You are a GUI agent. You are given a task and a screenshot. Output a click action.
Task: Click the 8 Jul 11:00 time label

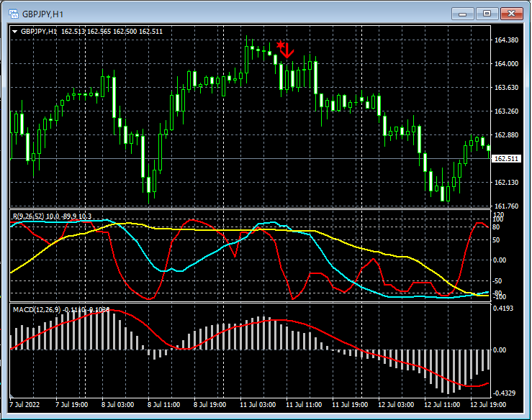pos(164,405)
